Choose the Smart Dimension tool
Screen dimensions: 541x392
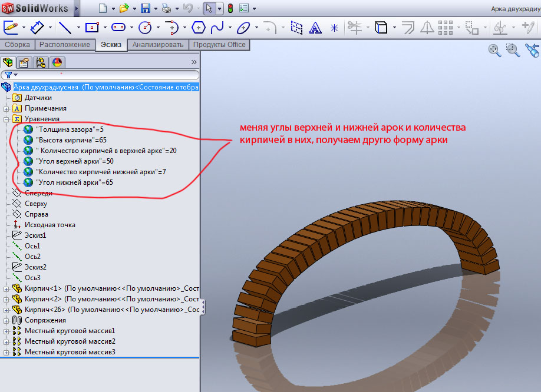[38, 27]
